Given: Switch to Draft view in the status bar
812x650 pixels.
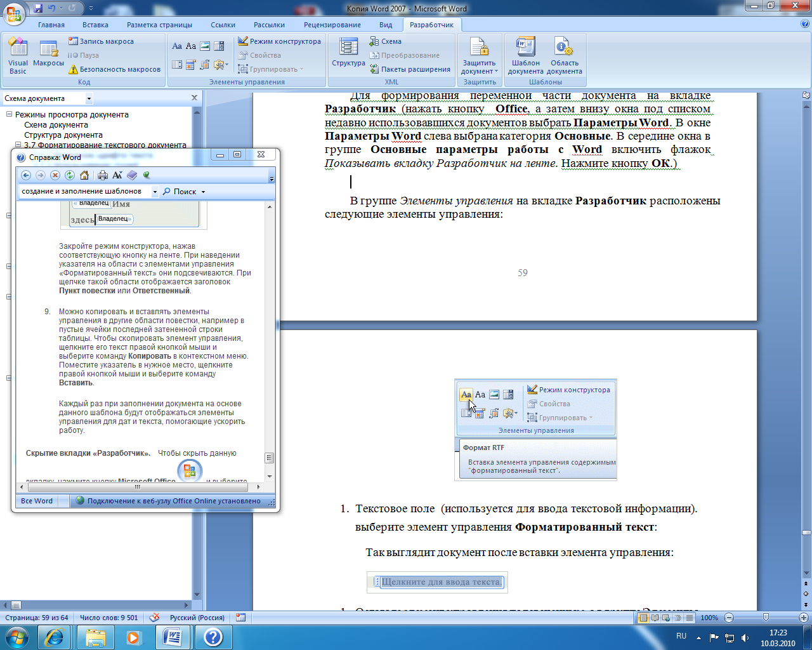Looking at the screenshot, I should (689, 618).
